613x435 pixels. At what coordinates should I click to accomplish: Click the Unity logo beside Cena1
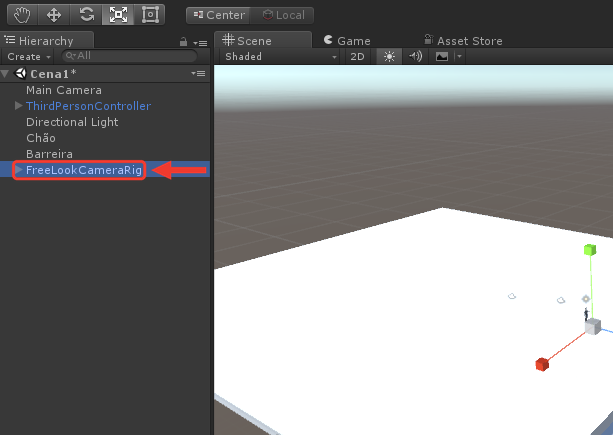[20, 73]
